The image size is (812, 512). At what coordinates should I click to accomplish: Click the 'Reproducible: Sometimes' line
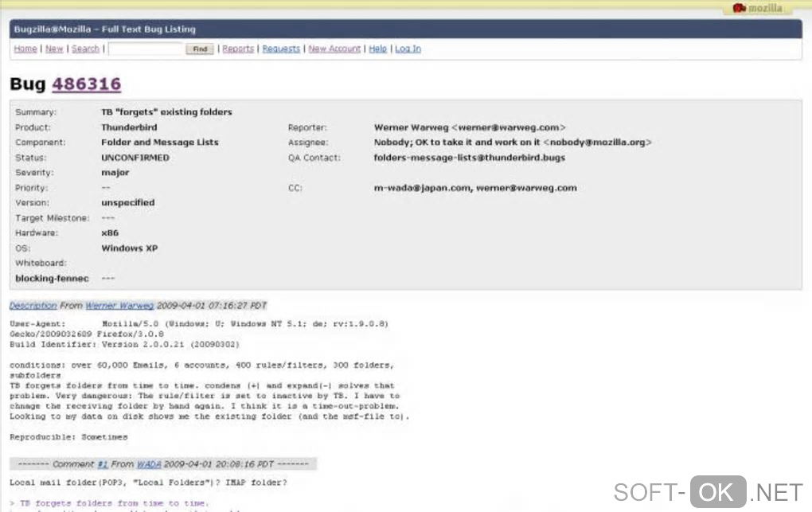(x=68, y=437)
